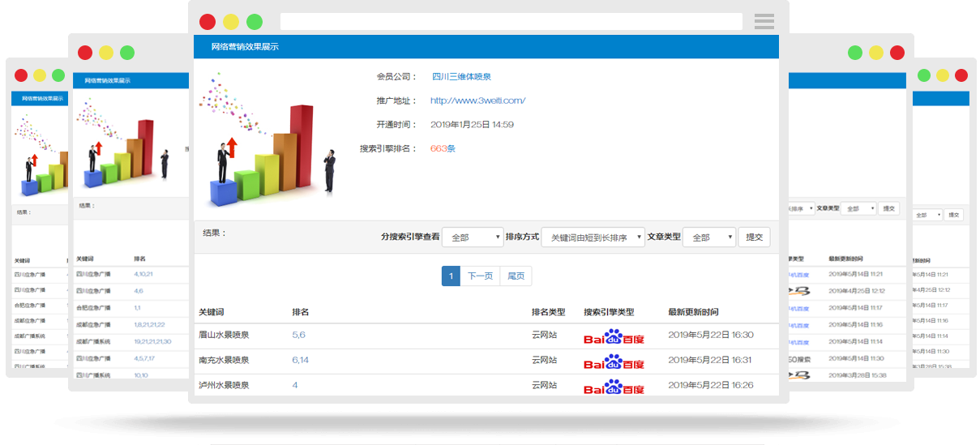This screenshot has height=445, width=980.
Task: Open ranking link 5,6 for 眉山水景喷泉
Action: pos(298,335)
